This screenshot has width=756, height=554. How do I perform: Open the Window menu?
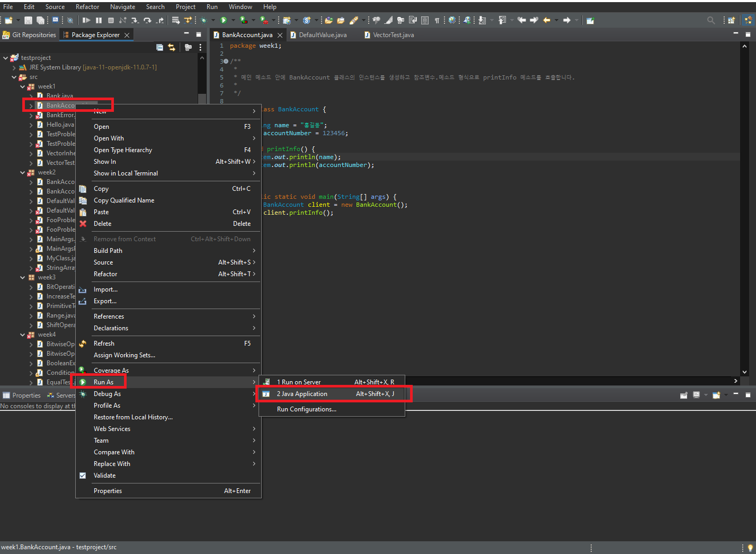[241, 7]
